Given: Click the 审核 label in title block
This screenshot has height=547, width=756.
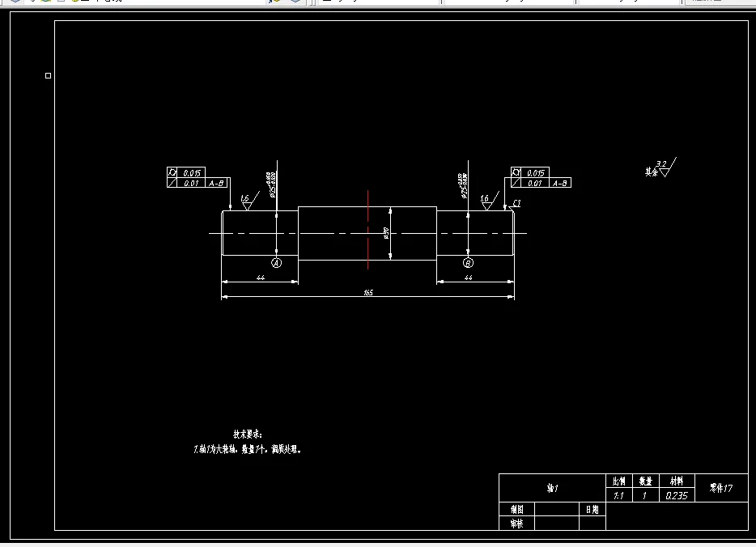Looking at the screenshot, I should [517, 524].
